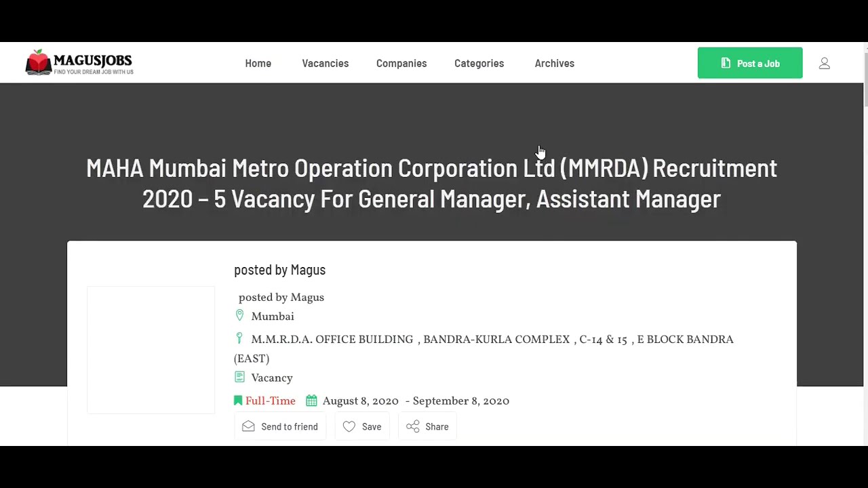
Task: Click the Mumbai location pin icon
Action: pyautogui.click(x=239, y=316)
